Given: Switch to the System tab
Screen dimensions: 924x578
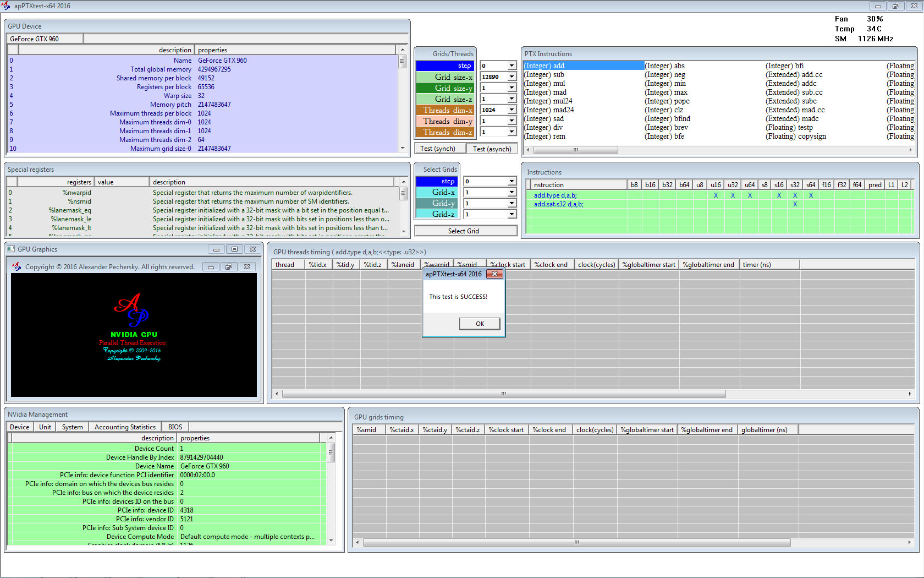Looking at the screenshot, I should (72, 427).
